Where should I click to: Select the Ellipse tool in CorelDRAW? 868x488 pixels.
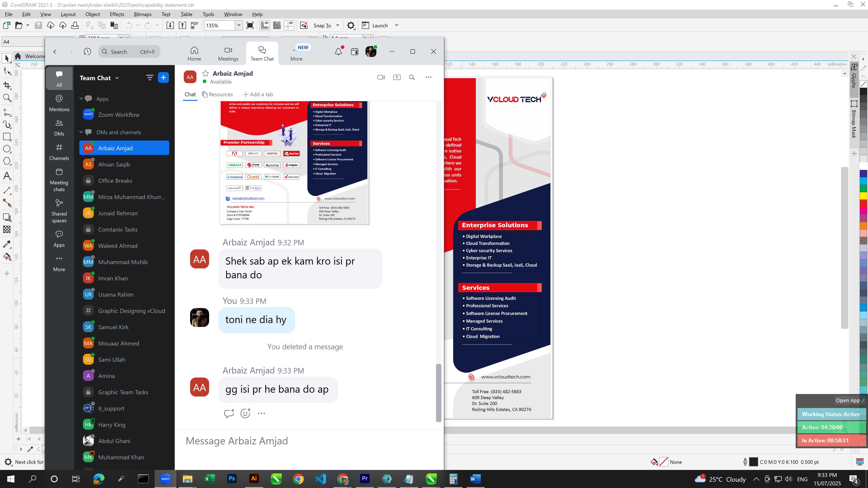pos(7,149)
